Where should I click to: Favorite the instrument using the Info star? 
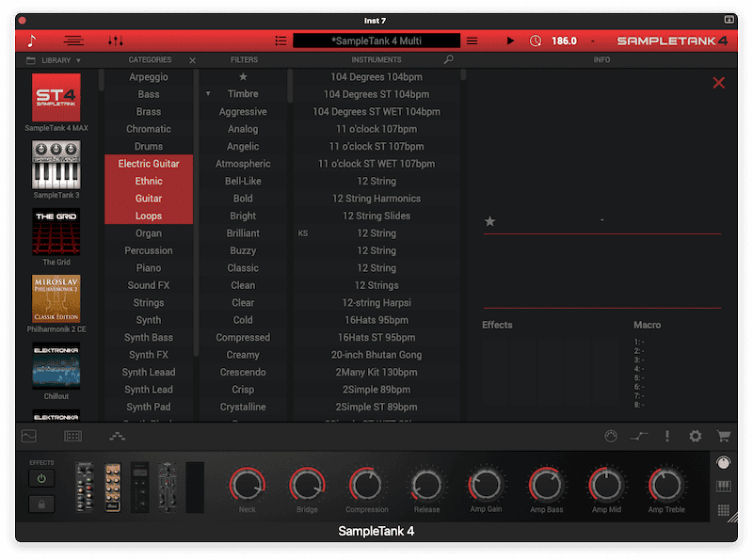(489, 221)
